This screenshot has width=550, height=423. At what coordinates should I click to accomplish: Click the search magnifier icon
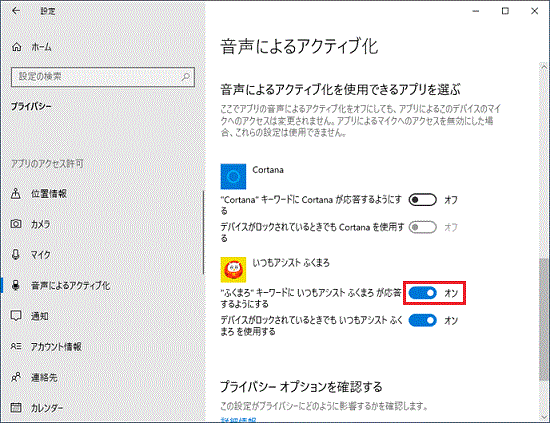pyautogui.click(x=186, y=76)
